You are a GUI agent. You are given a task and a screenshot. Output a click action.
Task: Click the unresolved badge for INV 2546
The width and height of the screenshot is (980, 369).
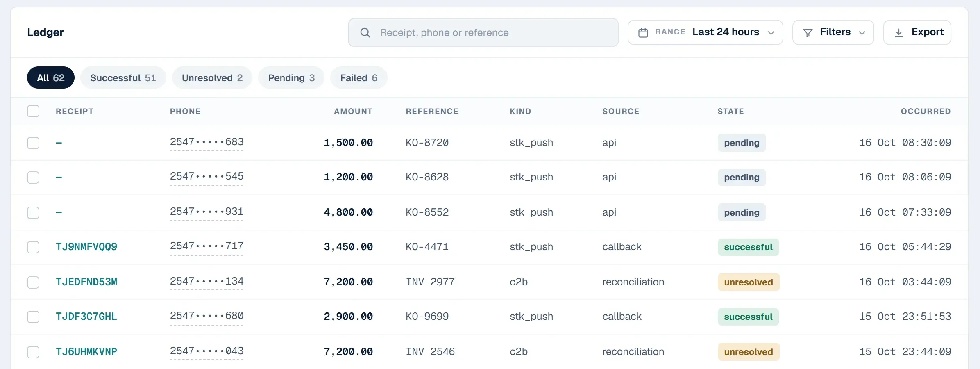(749, 352)
